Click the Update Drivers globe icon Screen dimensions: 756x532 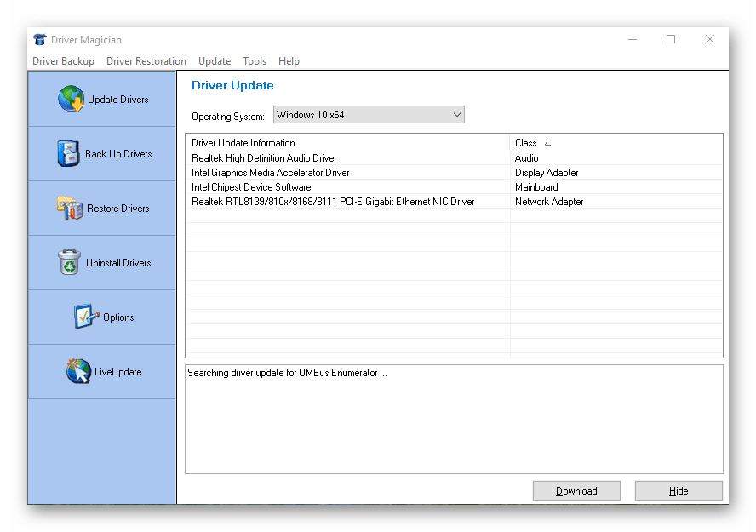71,99
